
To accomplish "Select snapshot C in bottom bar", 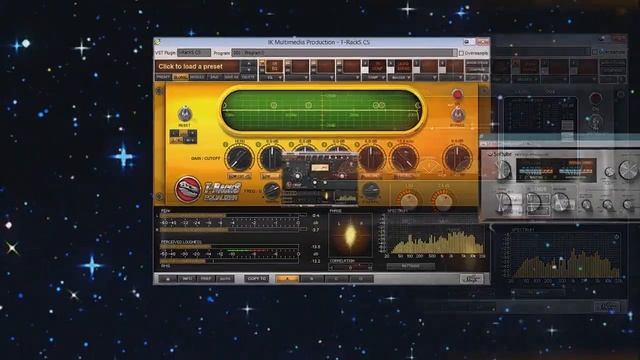I will 336,279.
